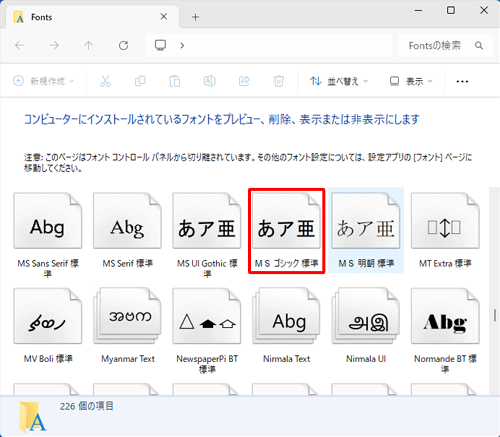Viewport: 500px width, 437px height.
Task: Select the ＭＳ 明朝 font thumbnail
Action: click(x=366, y=221)
